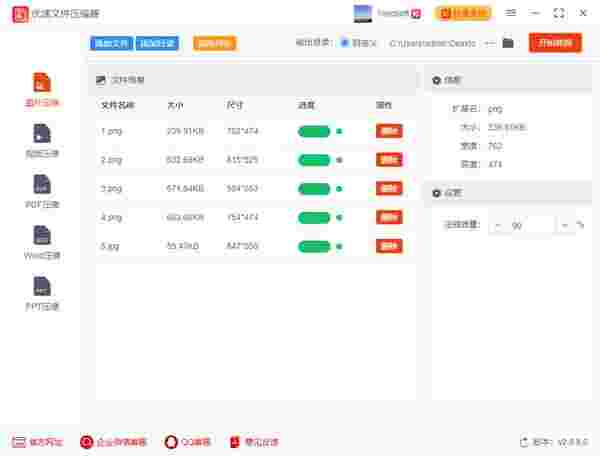Delete the 3.png row with its red button

(x=389, y=189)
